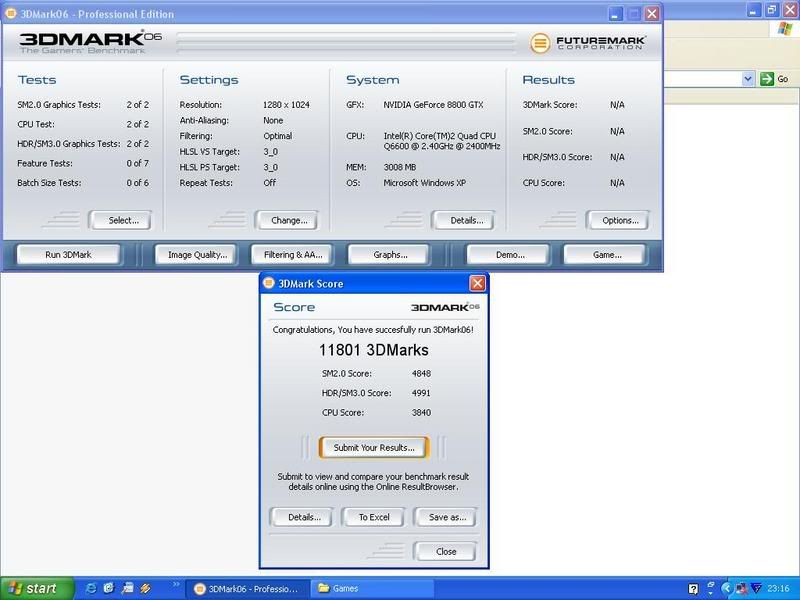Viewport: 800px width, 600px height.
Task: Click the Windows flag logo in browser
Action: pos(784,31)
